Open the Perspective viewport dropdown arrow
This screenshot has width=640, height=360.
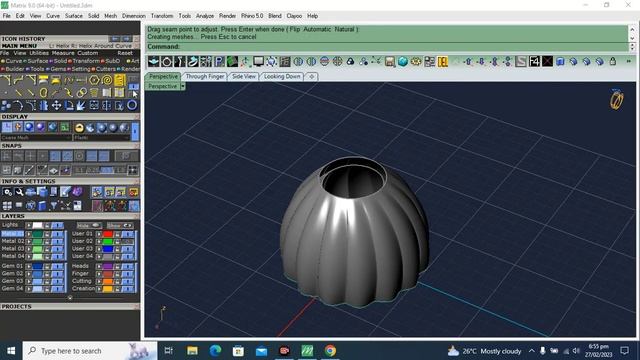182,86
